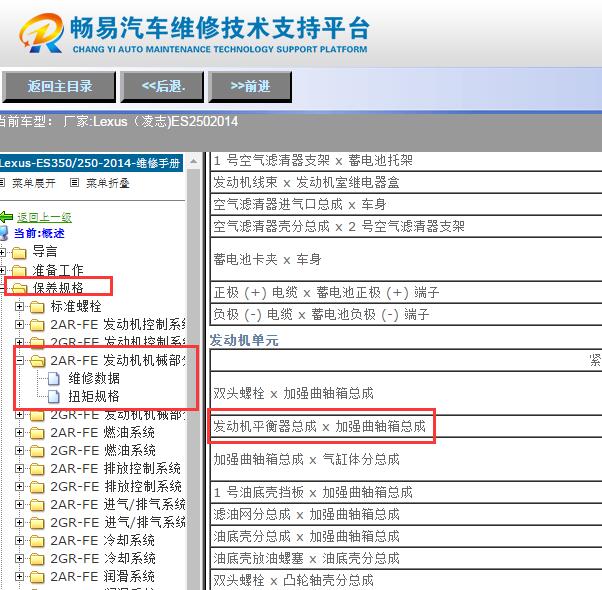Select the 准备工作 tree item
The width and height of the screenshot is (602, 590).
(58, 270)
